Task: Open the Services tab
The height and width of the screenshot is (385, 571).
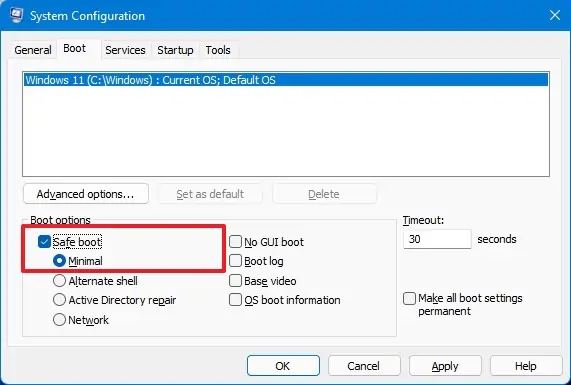Action: coord(125,50)
